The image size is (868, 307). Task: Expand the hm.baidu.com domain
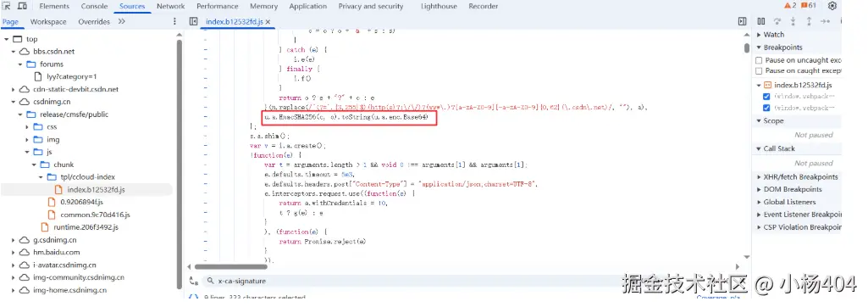point(13,252)
